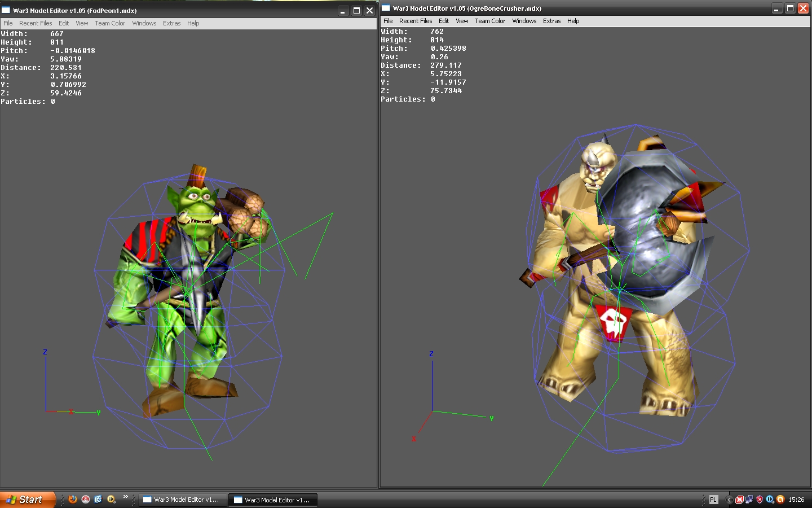Open Windows menu in OgreBoneCrusher window
This screenshot has height=508, width=812.
pos(524,21)
